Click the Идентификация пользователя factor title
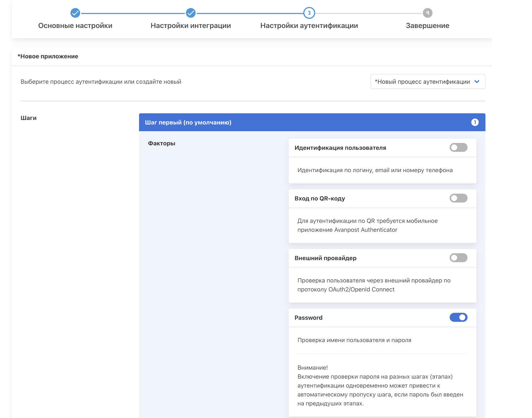The image size is (532, 418). point(340,148)
